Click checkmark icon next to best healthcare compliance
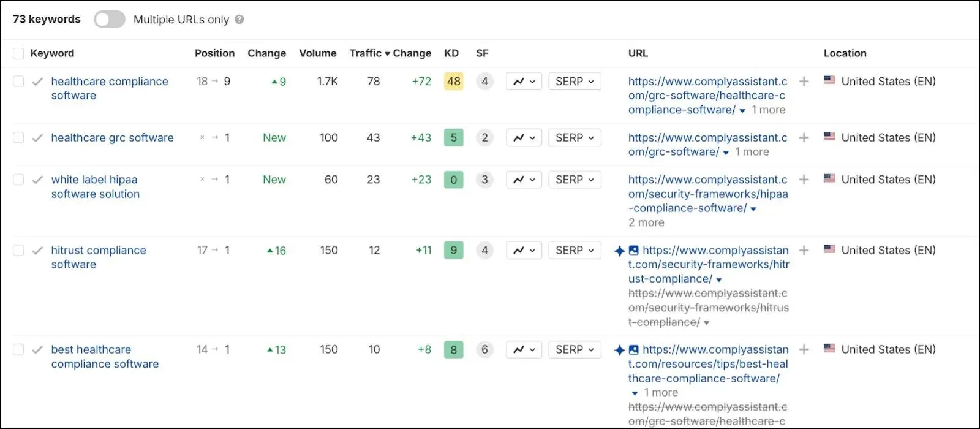This screenshot has height=429, width=980. tap(37, 350)
